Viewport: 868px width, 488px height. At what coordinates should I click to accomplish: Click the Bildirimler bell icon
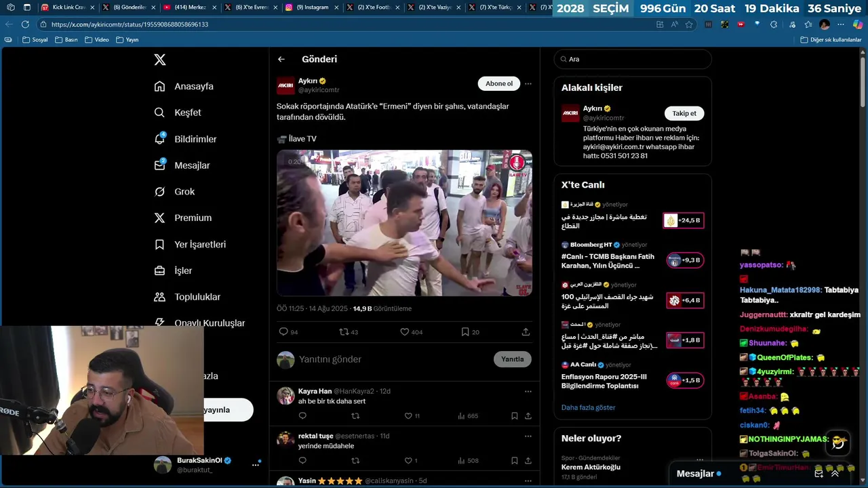tap(159, 139)
